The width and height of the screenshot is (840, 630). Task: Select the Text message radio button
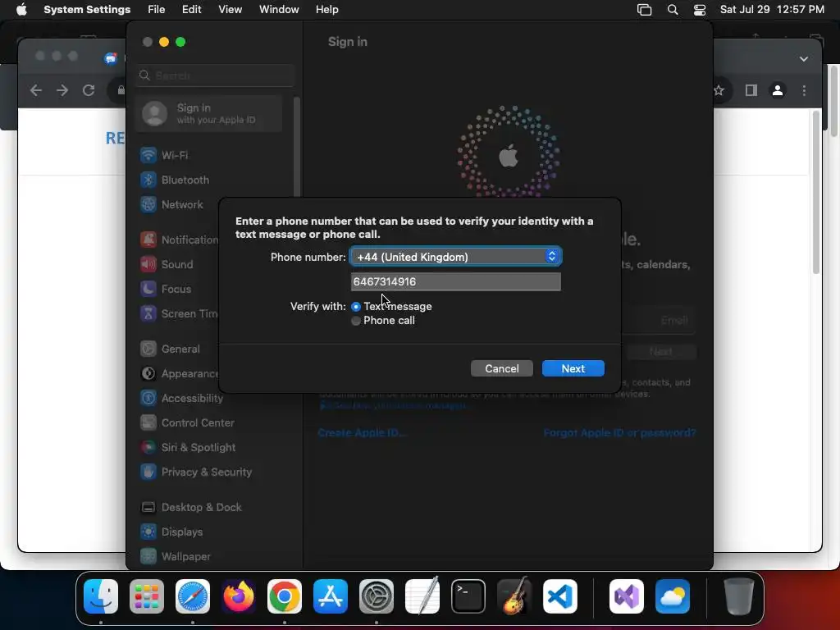pos(356,307)
